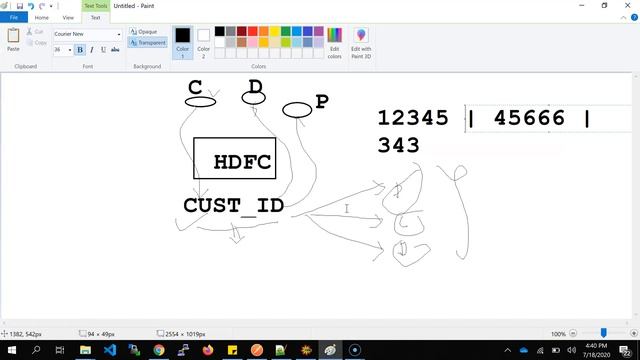Pick the dark red color swatch
Screen dimensions: 640x360
tap(242, 31)
